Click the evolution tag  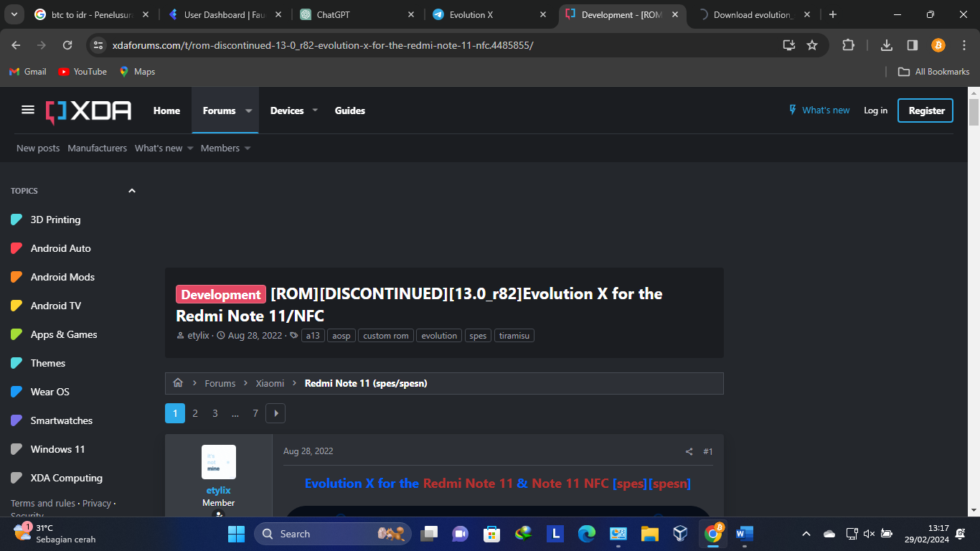coord(439,336)
